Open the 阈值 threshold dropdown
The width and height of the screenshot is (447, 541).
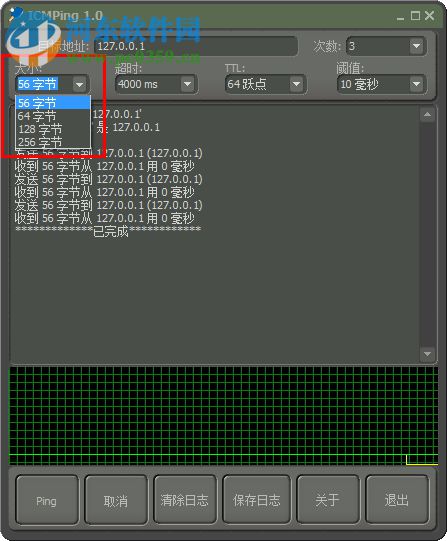tap(416, 84)
